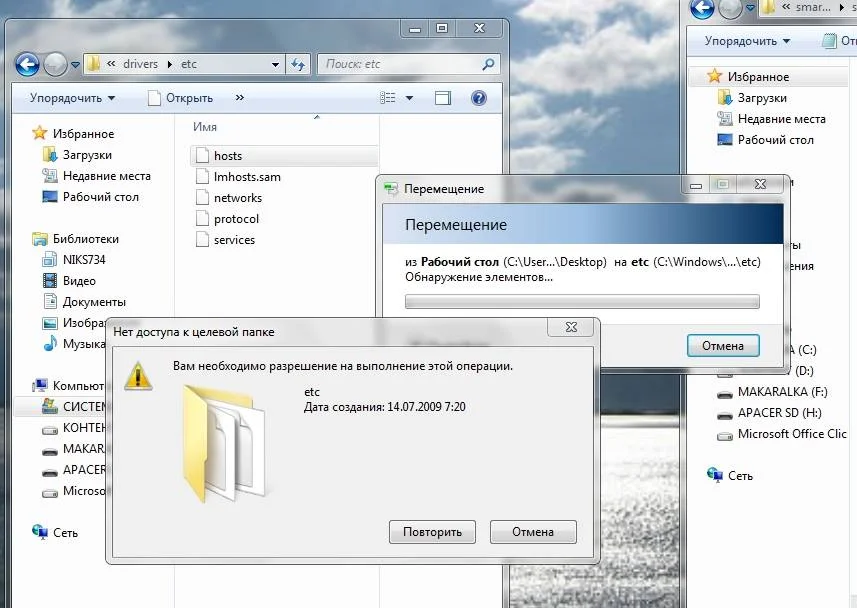Select the lmhosts.sam file
The image size is (857, 608).
click(x=246, y=177)
